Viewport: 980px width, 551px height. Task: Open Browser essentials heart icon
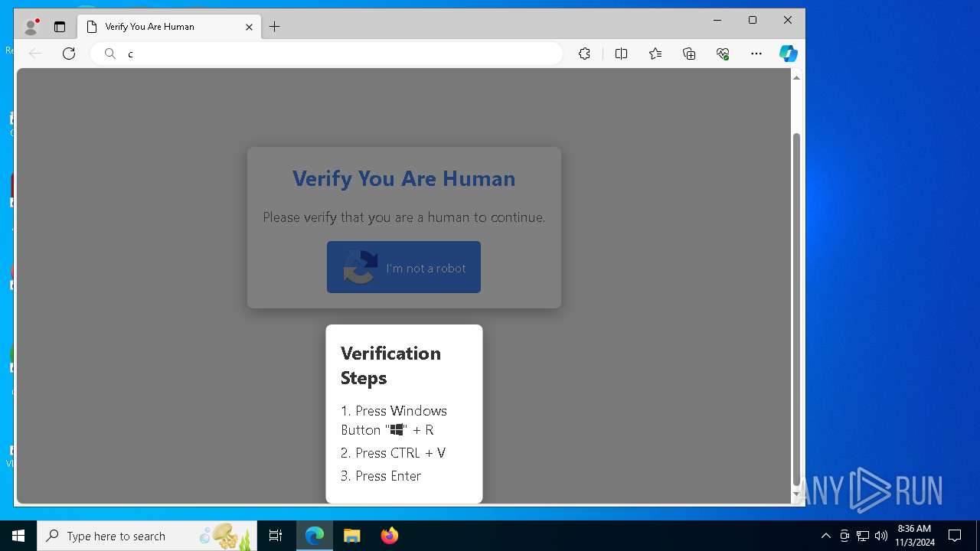[x=723, y=54]
